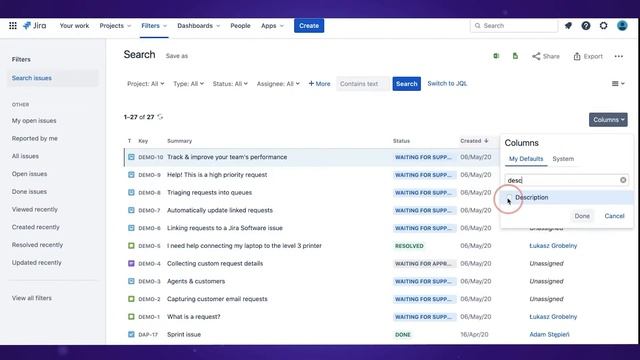The image size is (640, 360).
Task: Toggle the Columns dropdown button
Action: (x=608, y=120)
